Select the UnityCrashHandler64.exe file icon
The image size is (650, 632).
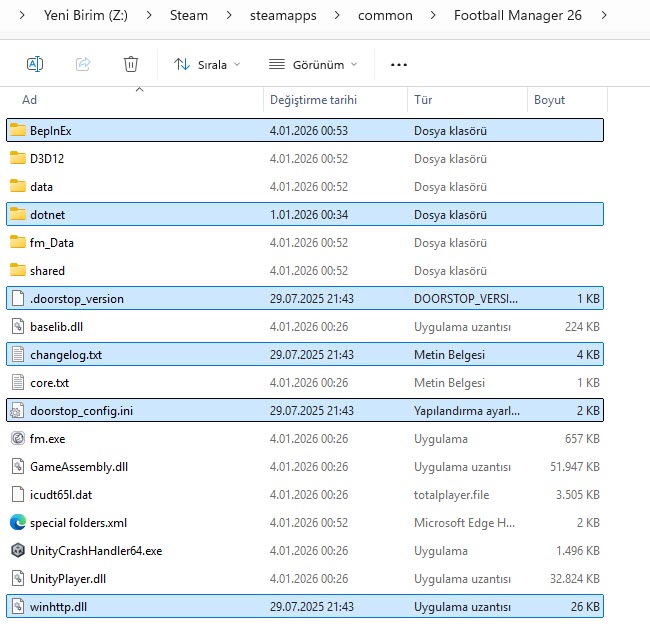[17, 550]
